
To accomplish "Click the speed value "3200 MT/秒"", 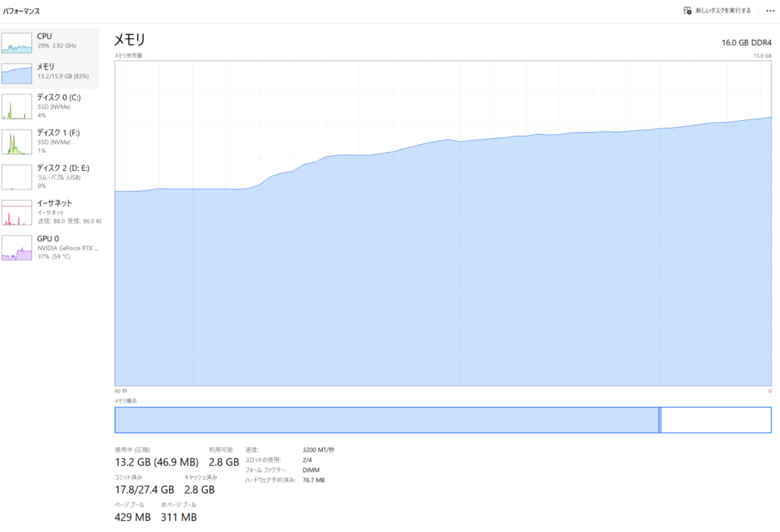I will (x=318, y=450).
